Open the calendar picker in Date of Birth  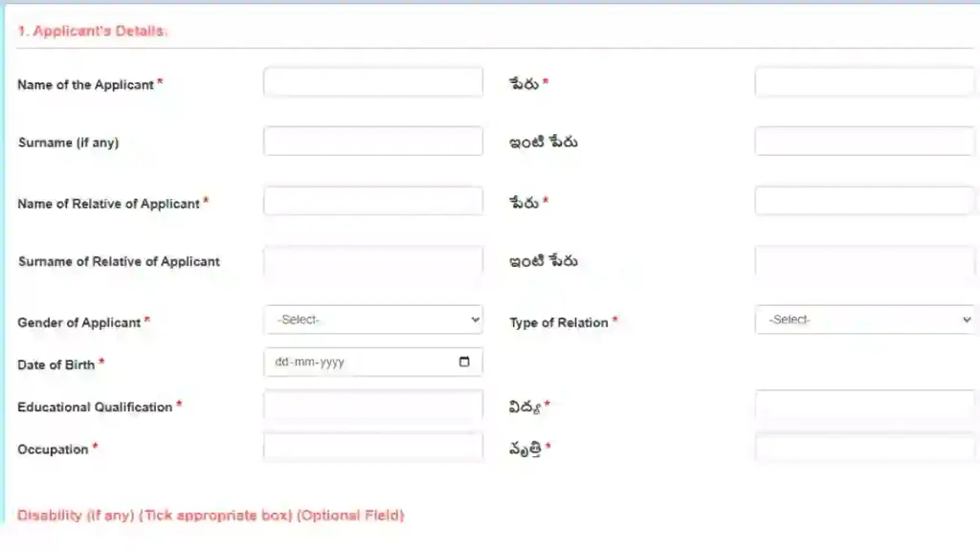pyautogui.click(x=464, y=362)
